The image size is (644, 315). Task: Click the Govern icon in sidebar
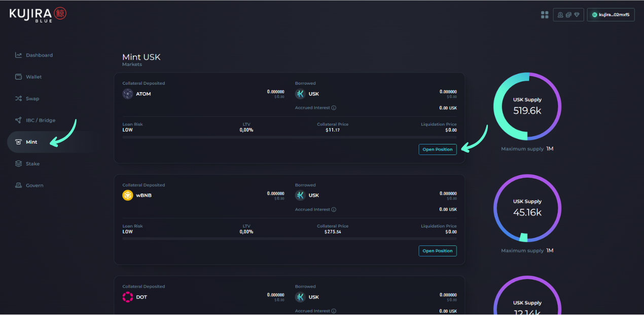click(18, 185)
